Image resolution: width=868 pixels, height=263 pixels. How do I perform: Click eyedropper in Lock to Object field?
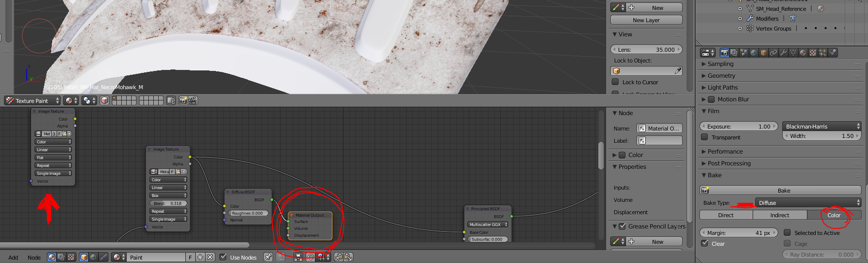[678, 71]
